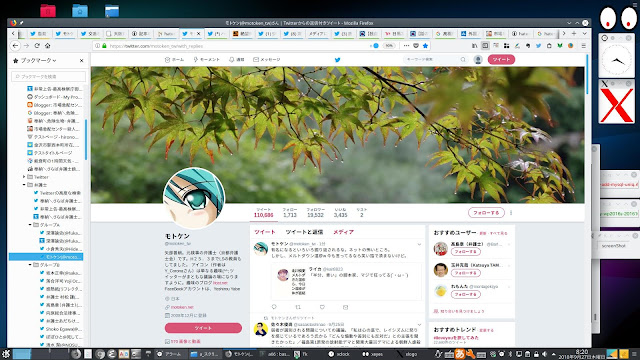Collapse the グループA bookmark folder
The width and height of the screenshot is (640, 360).
(30, 225)
